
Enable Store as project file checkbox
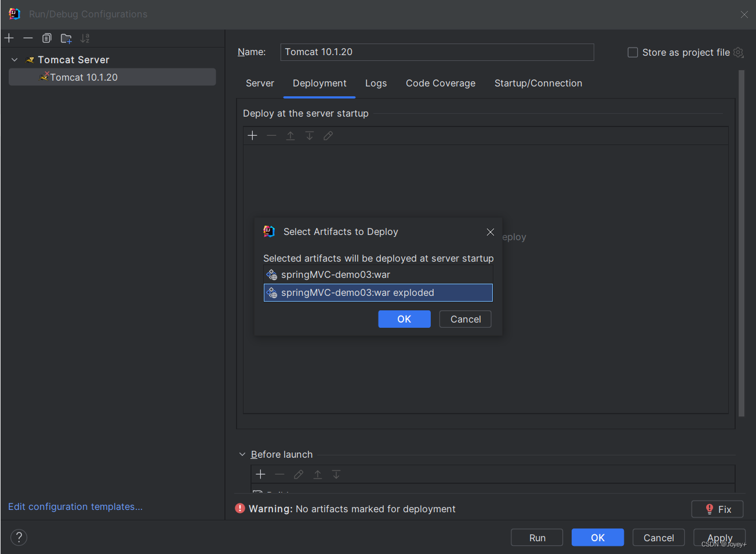coord(633,52)
